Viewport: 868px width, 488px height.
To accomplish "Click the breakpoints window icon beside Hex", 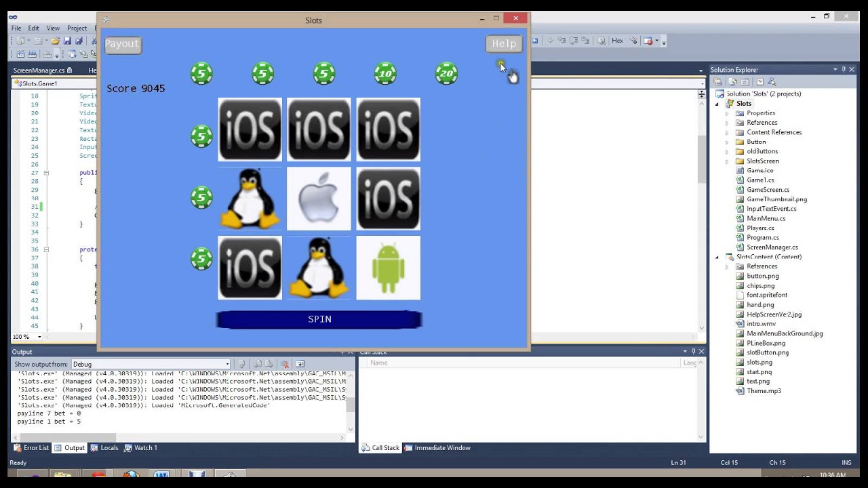I will point(648,41).
